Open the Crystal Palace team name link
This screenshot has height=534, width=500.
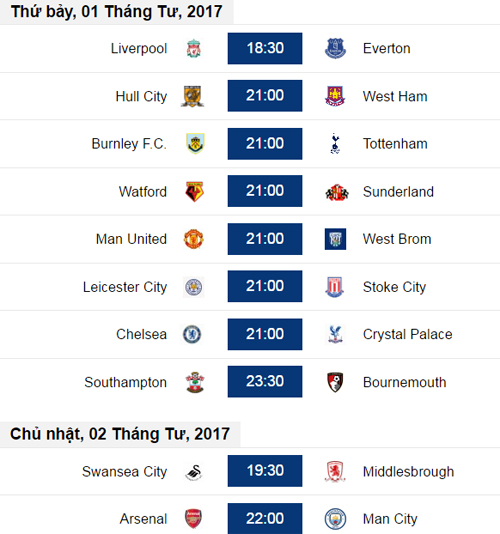pyautogui.click(x=407, y=334)
